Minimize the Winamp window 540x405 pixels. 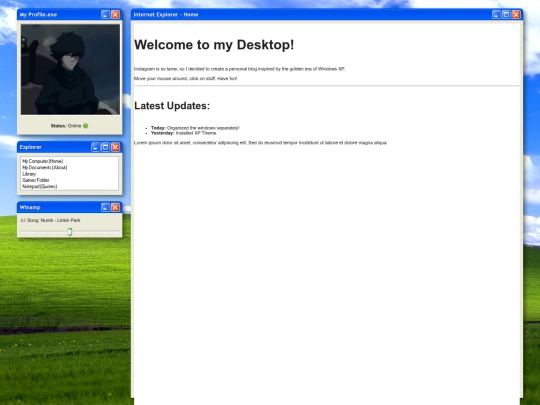click(x=105, y=207)
